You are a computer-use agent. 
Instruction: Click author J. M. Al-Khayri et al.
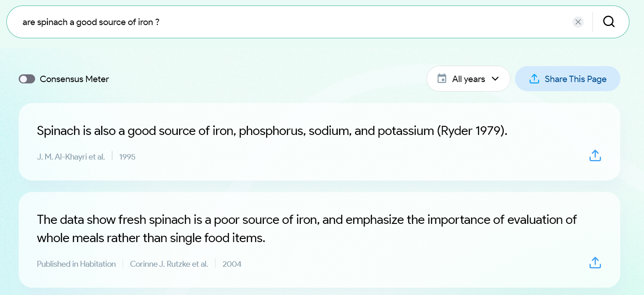(x=71, y=157)
